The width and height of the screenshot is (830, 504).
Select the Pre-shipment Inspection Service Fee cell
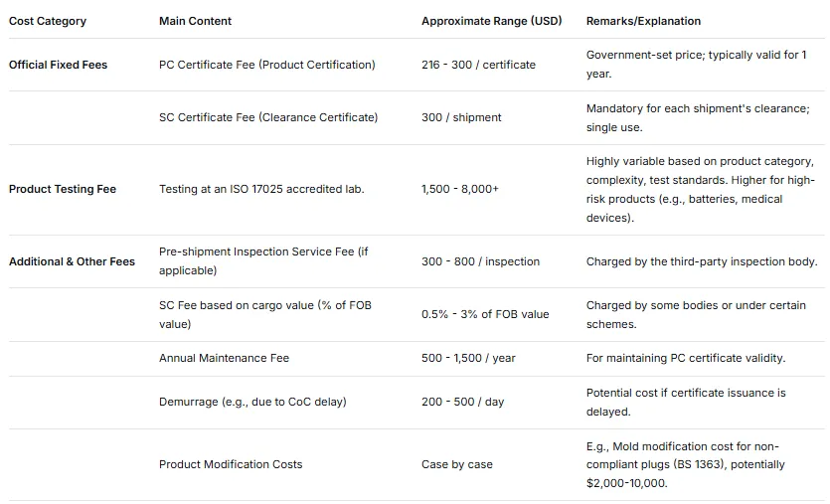coord(263,261)
